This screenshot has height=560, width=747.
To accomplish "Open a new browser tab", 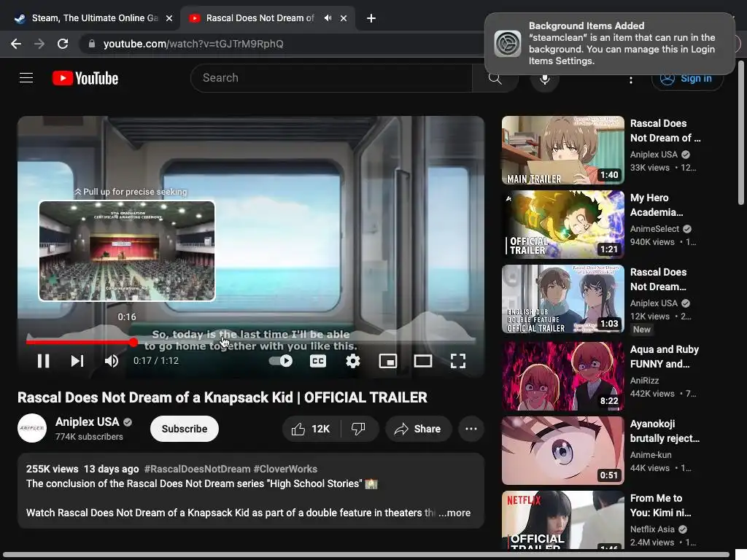I will click(371, 18).
